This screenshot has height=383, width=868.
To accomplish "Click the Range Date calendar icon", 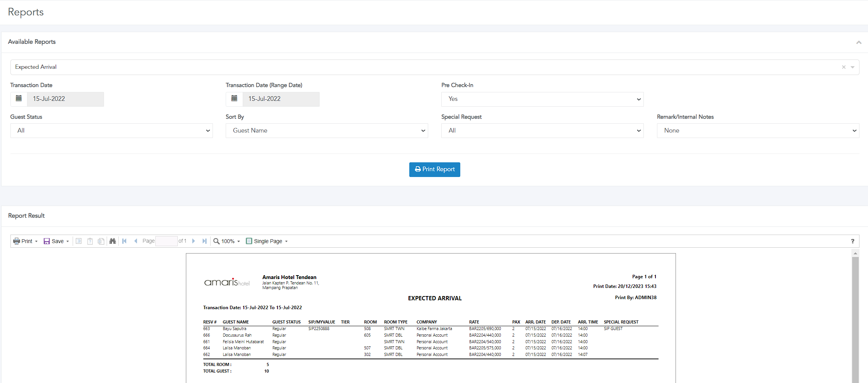I will [234, 99].
